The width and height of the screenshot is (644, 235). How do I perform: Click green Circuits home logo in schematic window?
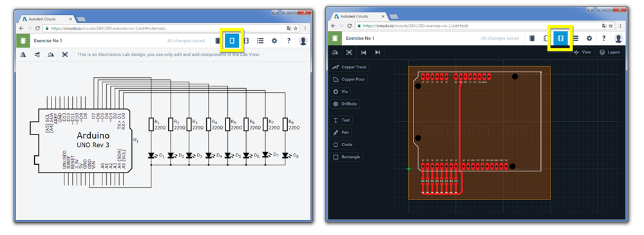(x=23, y=41)
